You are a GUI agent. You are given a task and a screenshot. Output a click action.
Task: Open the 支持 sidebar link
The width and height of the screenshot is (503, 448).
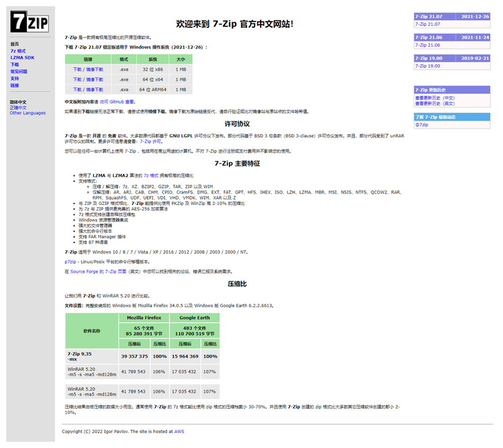(x=14, y=79)
